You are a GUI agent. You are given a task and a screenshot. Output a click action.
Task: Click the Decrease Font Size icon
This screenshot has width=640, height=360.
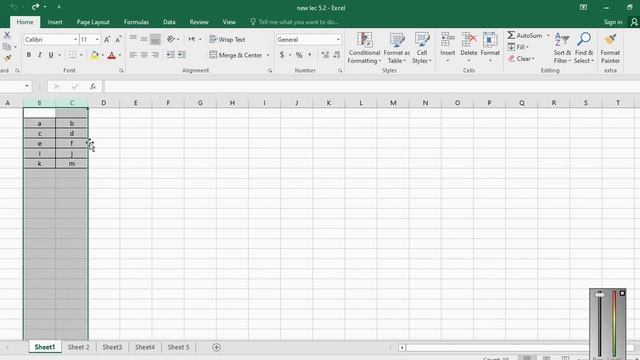(x=118, y=40)
